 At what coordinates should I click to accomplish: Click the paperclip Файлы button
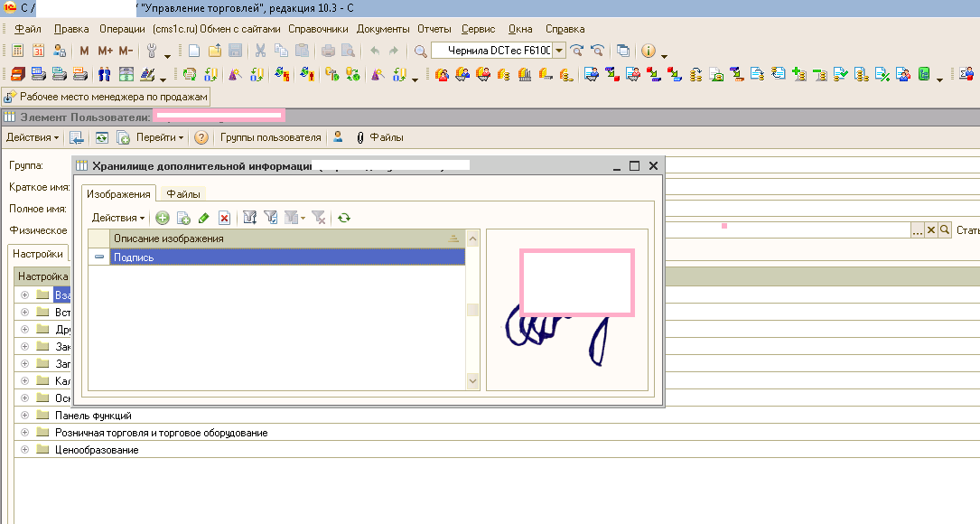(x=379, y=137)
